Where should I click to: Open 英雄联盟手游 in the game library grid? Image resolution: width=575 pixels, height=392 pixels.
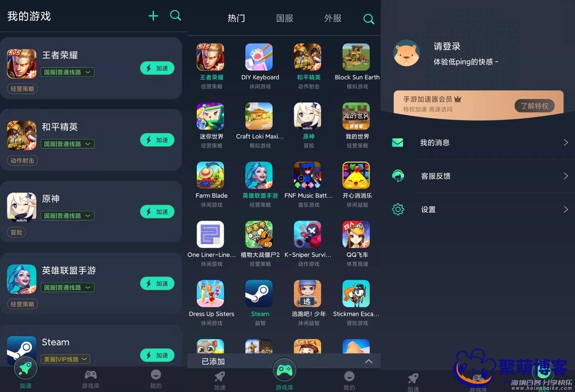click(259, 175)
